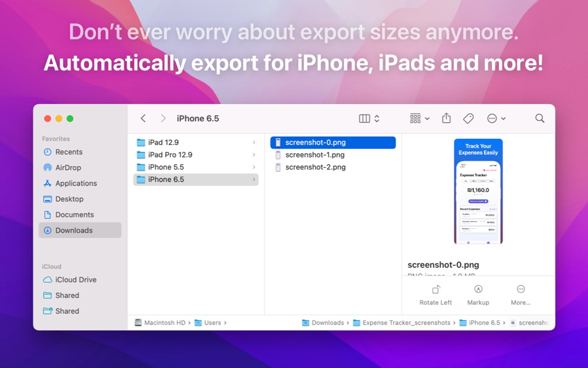
Task: Click iPhone 6.5 in the path bar
Action: point(480,323)
